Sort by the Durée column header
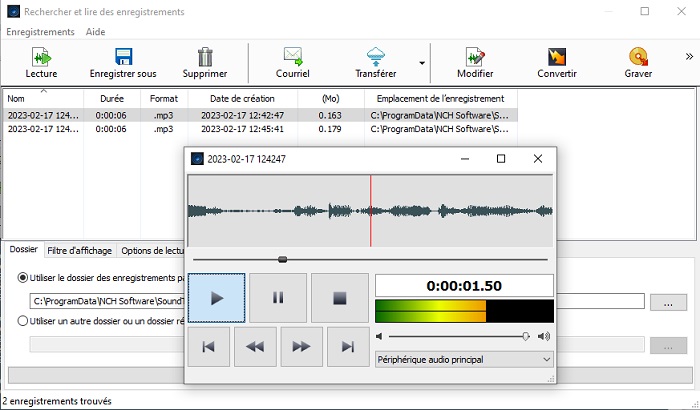 point(112,99)
